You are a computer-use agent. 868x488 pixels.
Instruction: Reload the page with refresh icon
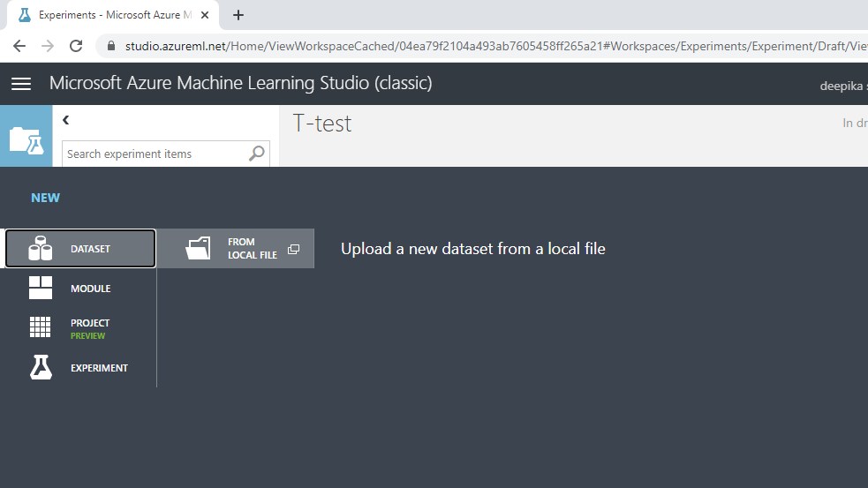coord(76,46)
